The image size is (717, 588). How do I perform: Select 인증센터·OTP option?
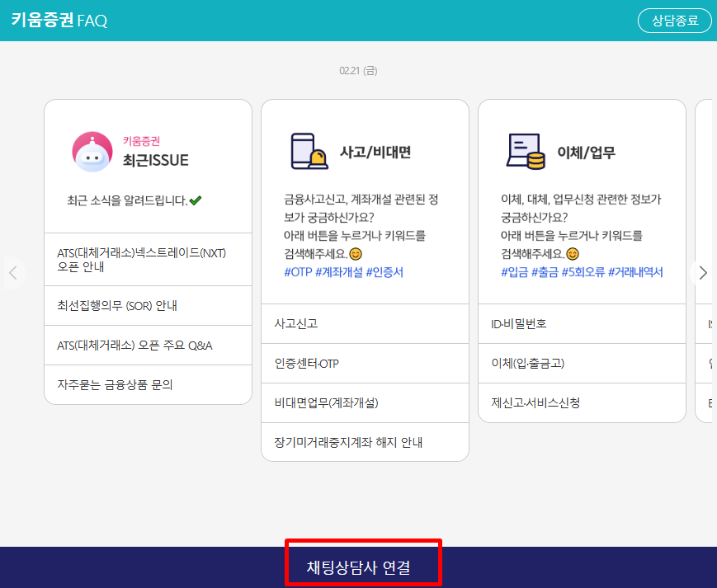(365, 364)
